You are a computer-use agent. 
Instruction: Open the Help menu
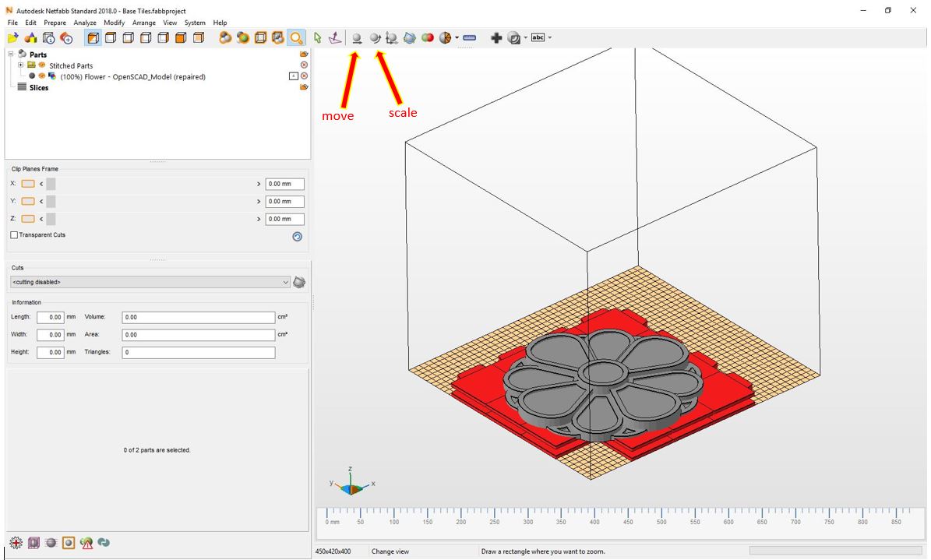pos(220,23)
